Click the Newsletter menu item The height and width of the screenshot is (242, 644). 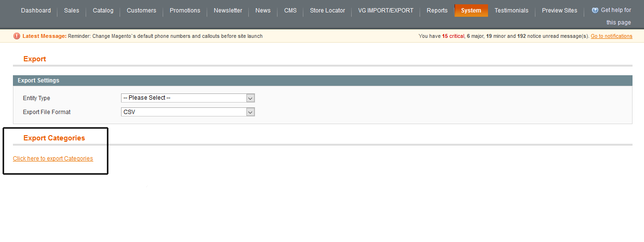[228, 11]
